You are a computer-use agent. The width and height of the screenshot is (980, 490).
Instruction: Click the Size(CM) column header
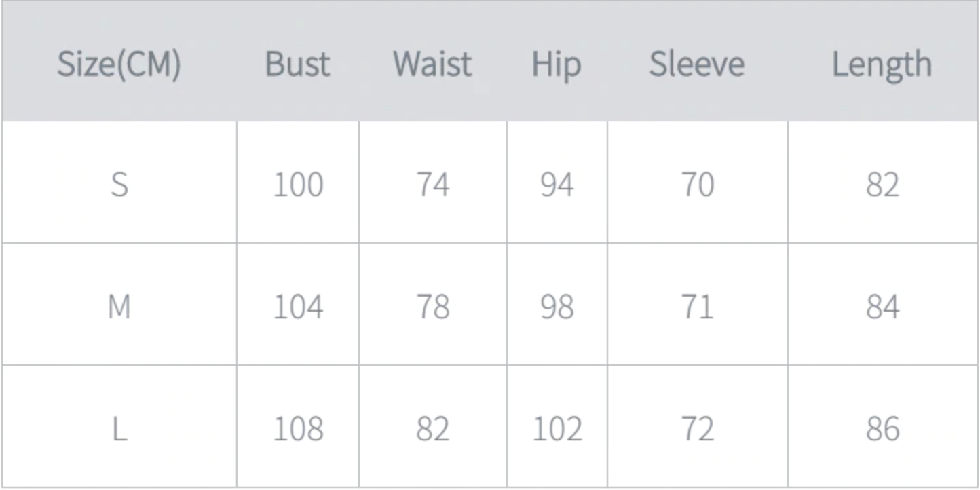[x=119, y=64]
